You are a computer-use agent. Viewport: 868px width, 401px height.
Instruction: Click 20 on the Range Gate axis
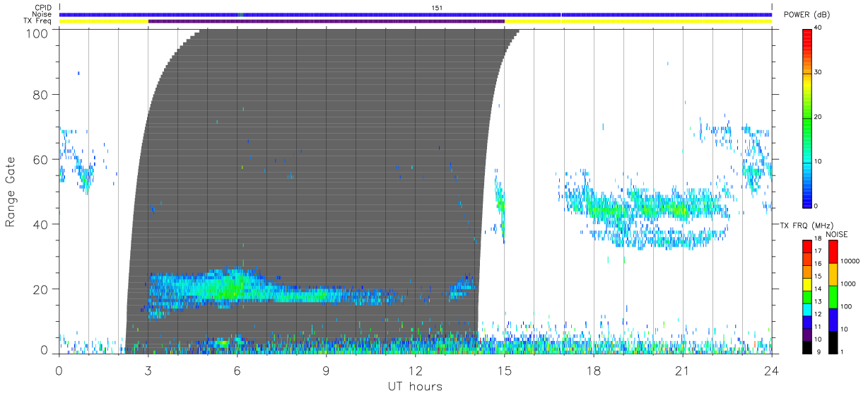[x=41, y=289]
